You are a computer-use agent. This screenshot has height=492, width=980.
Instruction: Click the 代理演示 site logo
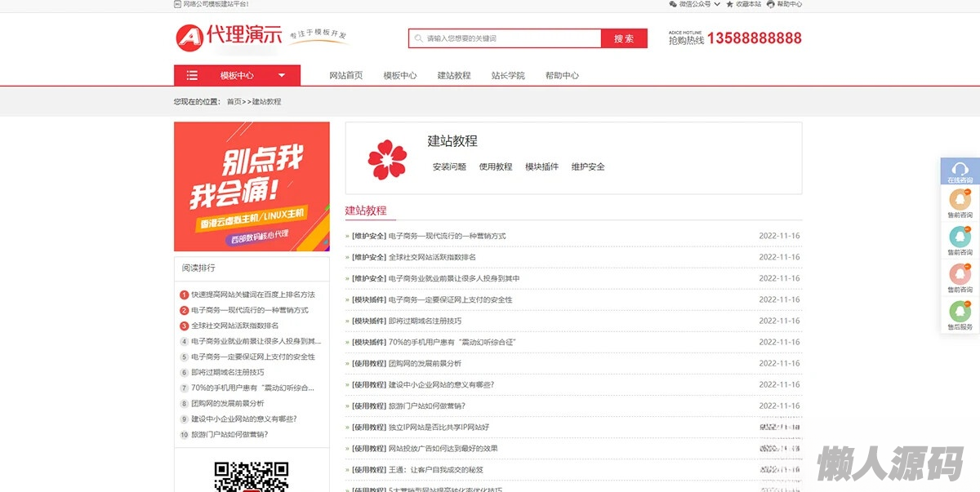point(229,37)
